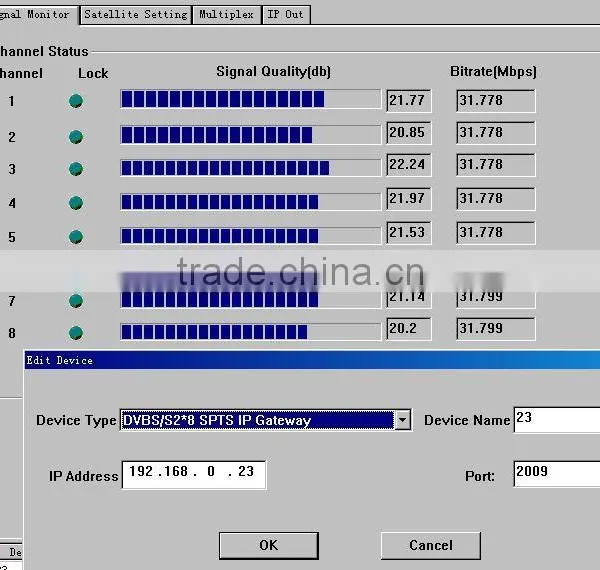Viewport: 600px width, 570px height.
Task: Expand the Device Type dropdown arrow
Action: [402, 420]
